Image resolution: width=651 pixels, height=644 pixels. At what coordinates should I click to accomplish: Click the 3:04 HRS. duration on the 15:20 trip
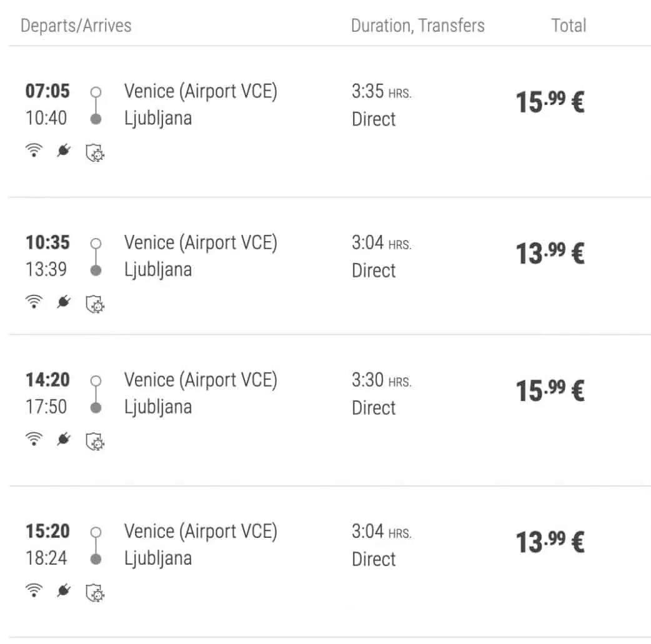tap(381, 532)
